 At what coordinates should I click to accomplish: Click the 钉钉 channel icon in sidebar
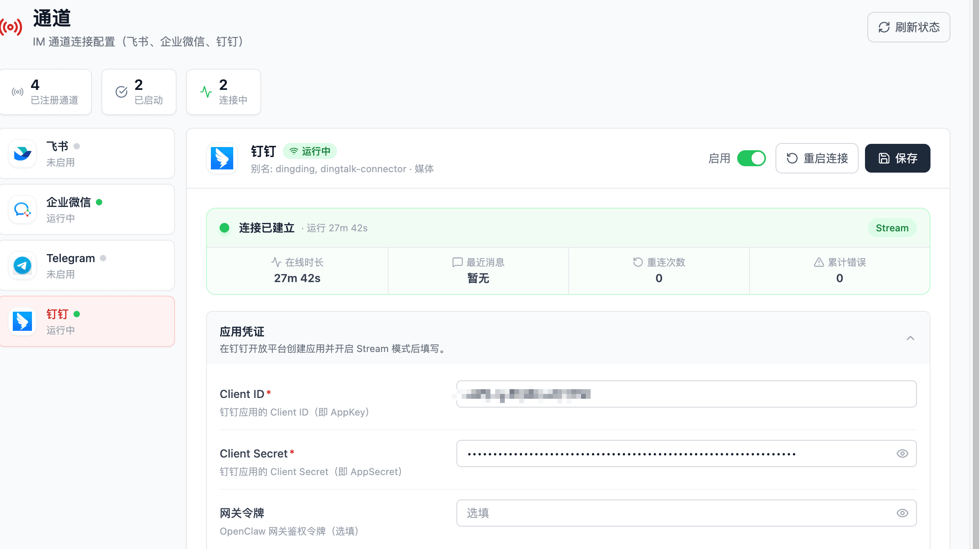[x=22, y=321]
